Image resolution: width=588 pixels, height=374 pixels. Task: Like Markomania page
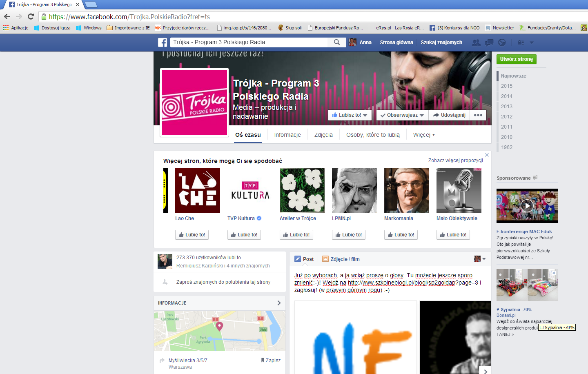[401, 235]
